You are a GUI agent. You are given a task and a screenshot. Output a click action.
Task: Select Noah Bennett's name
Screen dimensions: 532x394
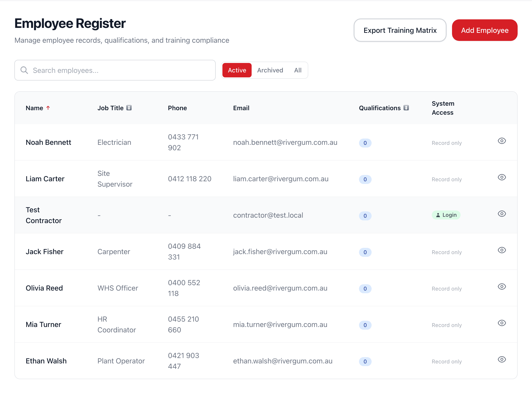[x=48, y=142]
